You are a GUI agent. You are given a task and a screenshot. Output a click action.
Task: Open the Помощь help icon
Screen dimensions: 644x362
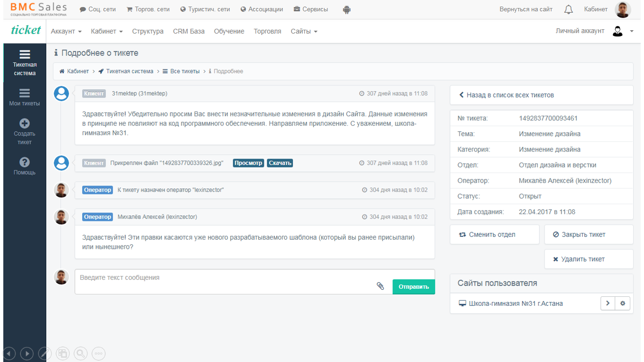pos(25,162)
